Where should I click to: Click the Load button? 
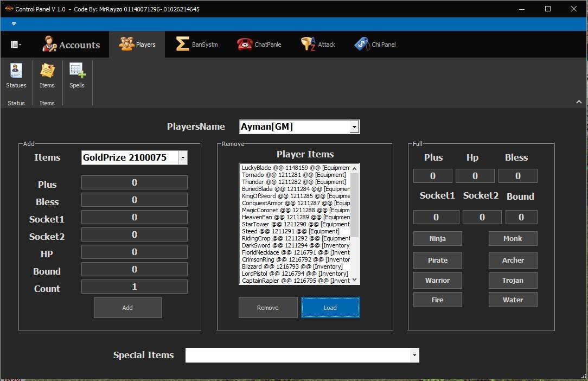(330, 307)
